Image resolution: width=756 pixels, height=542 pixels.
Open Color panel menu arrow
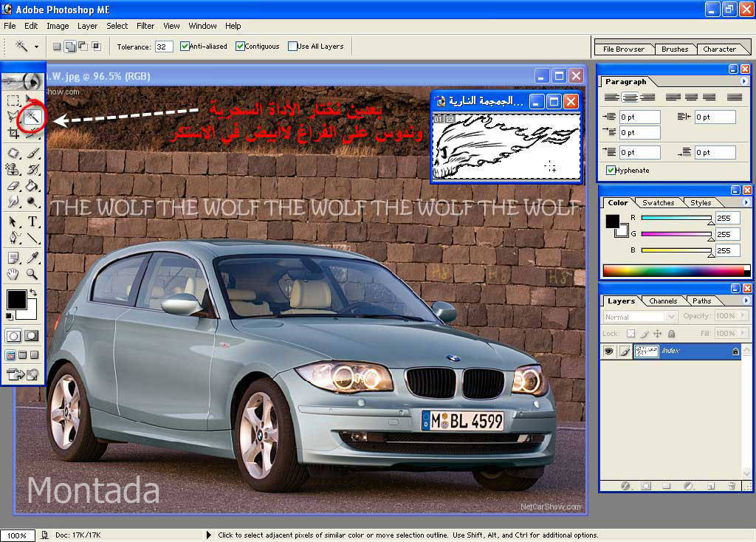pyautogui.click(x=746, y=202)
